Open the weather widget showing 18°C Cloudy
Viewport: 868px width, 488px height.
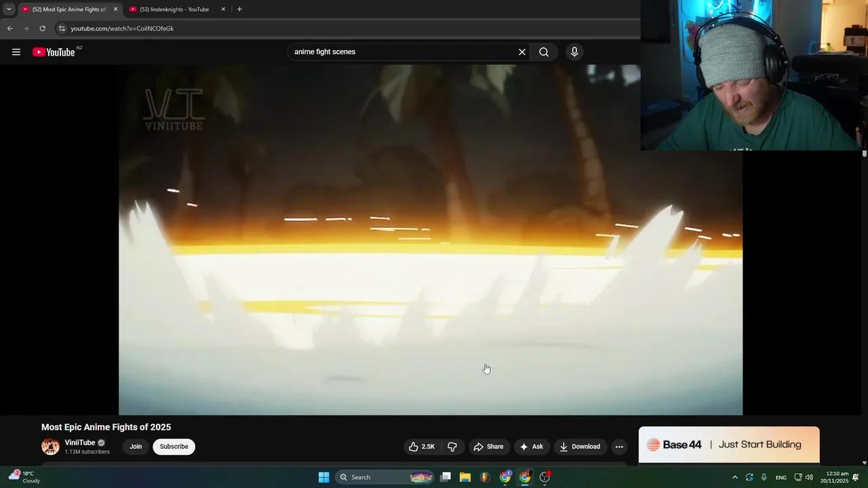[24, 477]
